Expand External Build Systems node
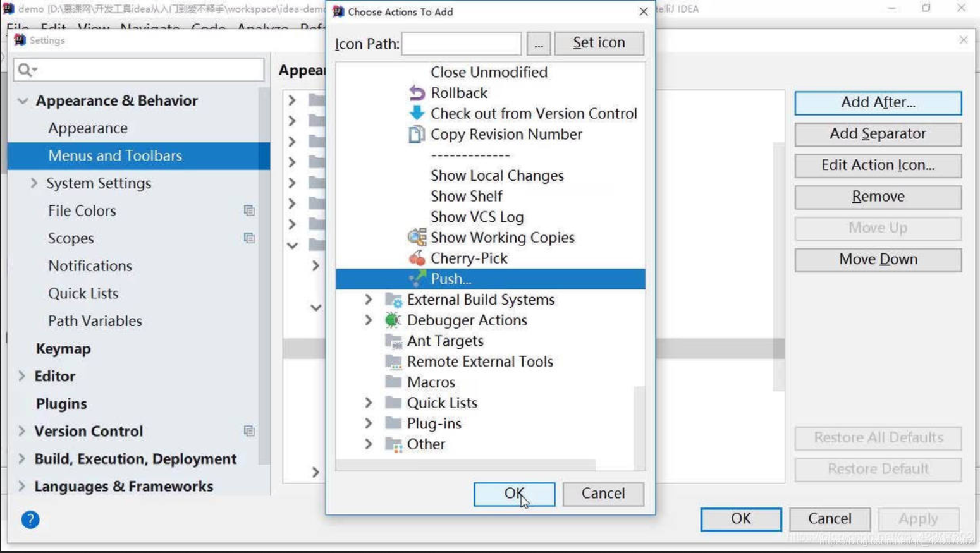The image size is (980, 553). click(x=369, y=300)
